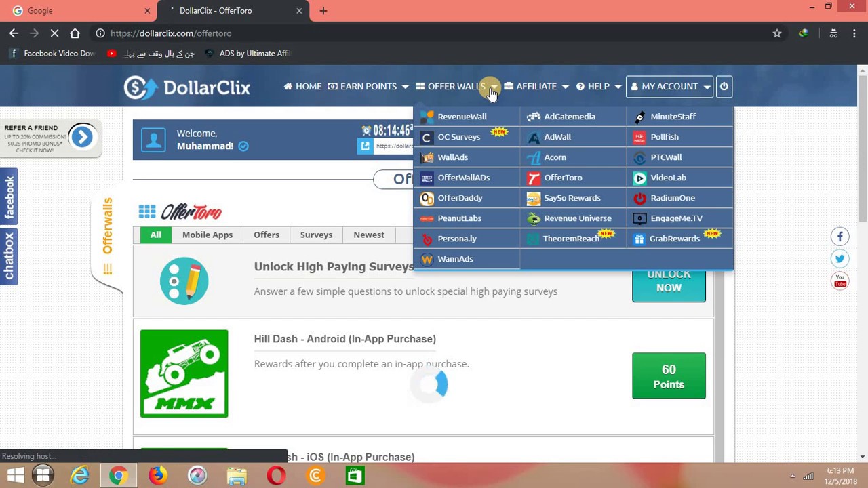The image size is (868, 488).
Task: Select MinuteStaff menu item
Action: pyautogui.click(x=679, y=117)
